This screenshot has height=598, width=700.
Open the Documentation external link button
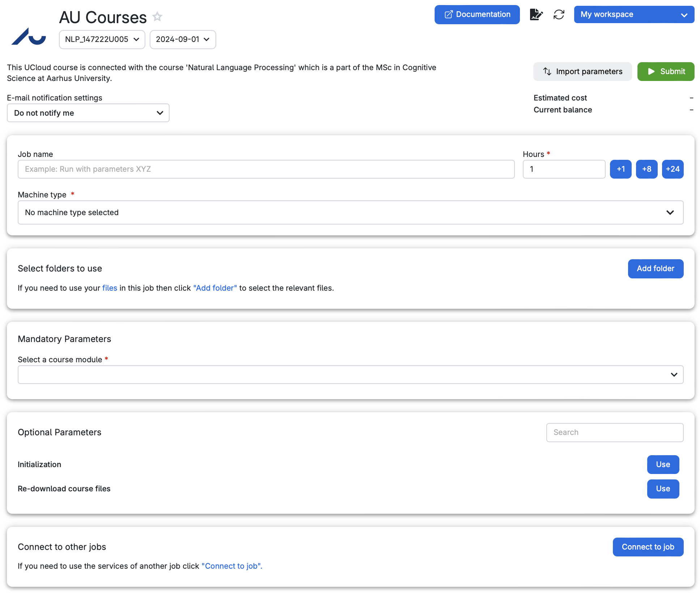tap(477, 14)
